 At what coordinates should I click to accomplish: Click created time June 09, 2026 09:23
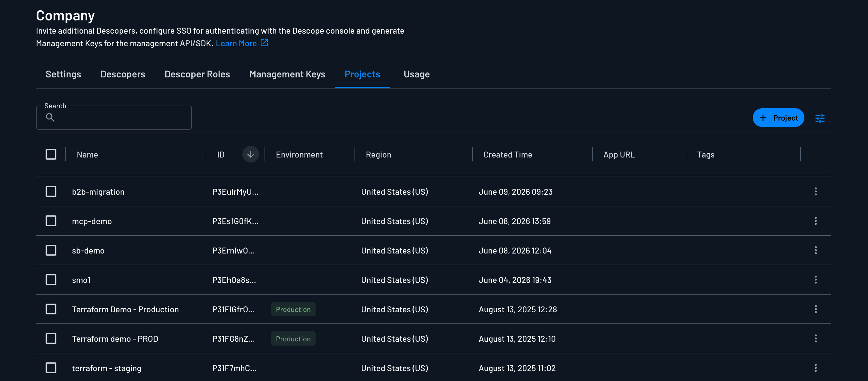tap(515, 191)
